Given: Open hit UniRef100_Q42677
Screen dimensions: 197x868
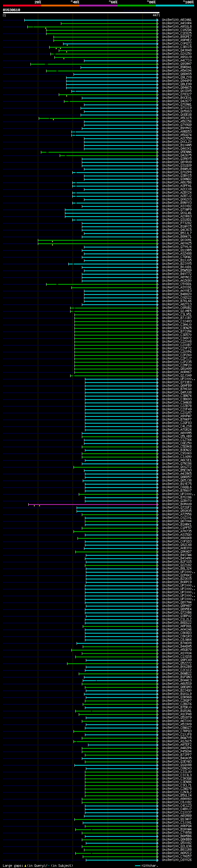Looking at the screenshot, I should click(x=176, y=101).
